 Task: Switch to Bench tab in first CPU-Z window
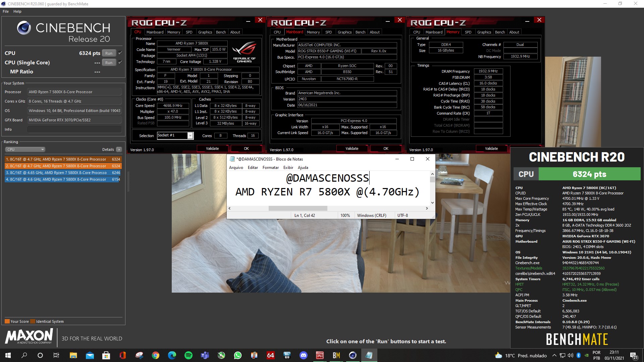coord(221,32)
